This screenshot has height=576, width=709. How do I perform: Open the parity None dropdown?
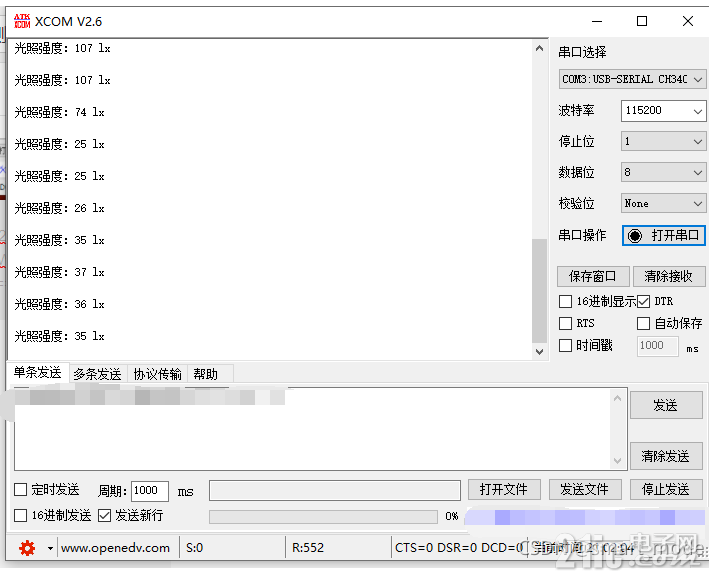pos(663,203)
